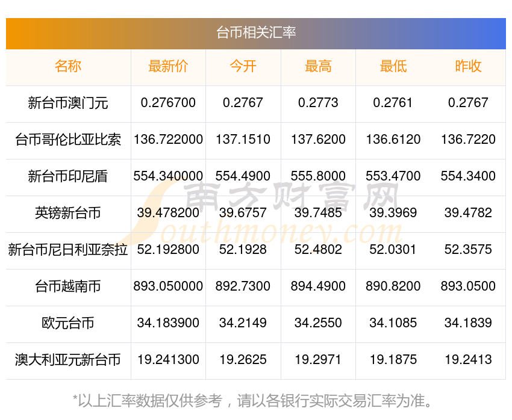Screen dimensions: 512x420
Task: Click the 最高 column header
Action: (318, 66)
